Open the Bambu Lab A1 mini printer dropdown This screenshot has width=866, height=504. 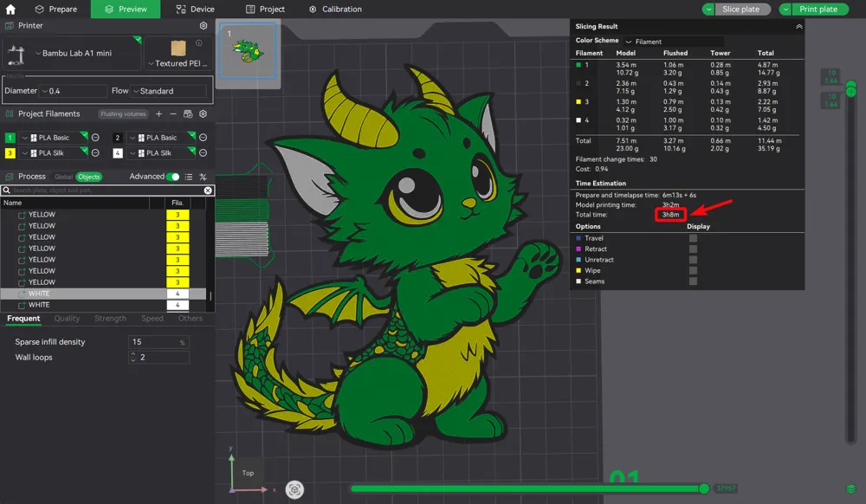[x=72, y=54]
